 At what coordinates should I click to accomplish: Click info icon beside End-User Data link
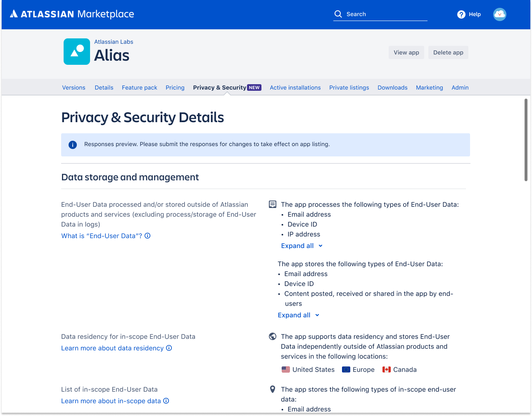coord(147,236)
